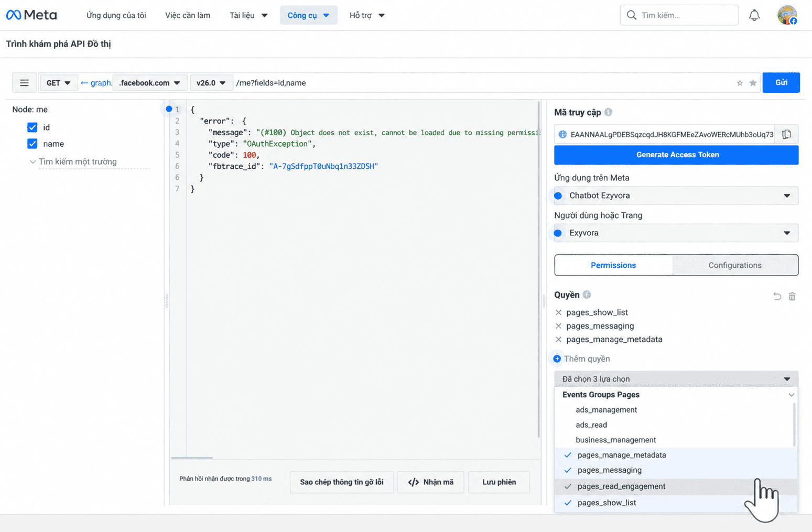Screen dimensions: 812x532
Task: Select the Permissions tab
Action: point(613,265)
